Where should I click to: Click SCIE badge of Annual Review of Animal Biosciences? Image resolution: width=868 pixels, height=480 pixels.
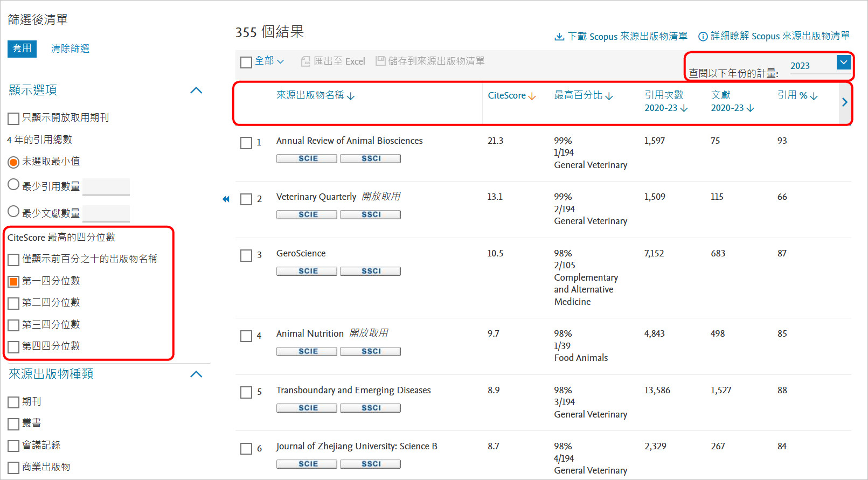coord(307,158)
